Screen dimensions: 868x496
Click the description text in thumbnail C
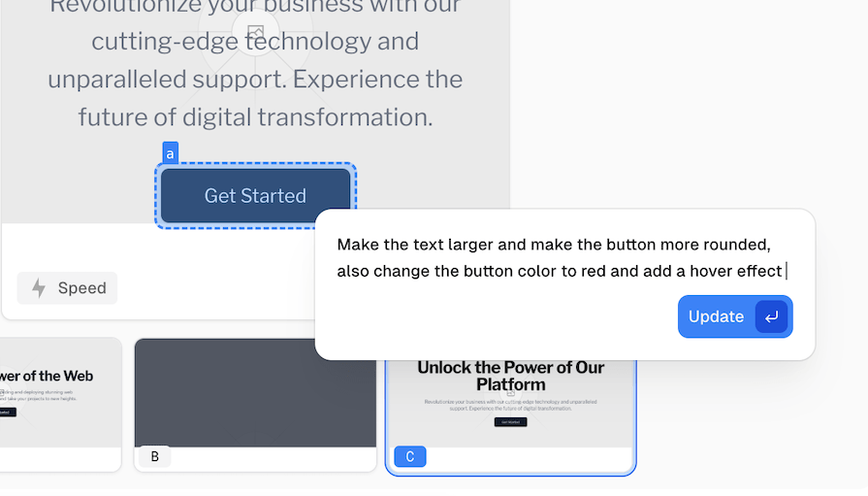[x=510, y=405]
